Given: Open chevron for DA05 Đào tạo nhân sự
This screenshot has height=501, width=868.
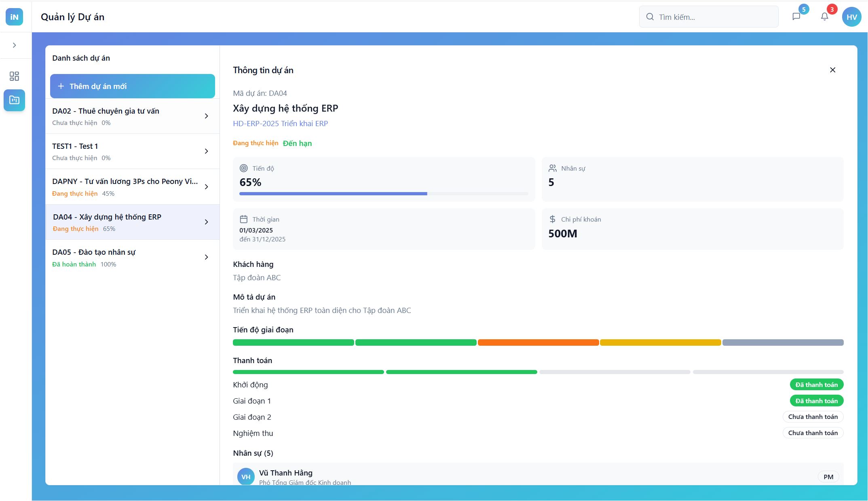Looking at the screenshot, I should point(206,257).
